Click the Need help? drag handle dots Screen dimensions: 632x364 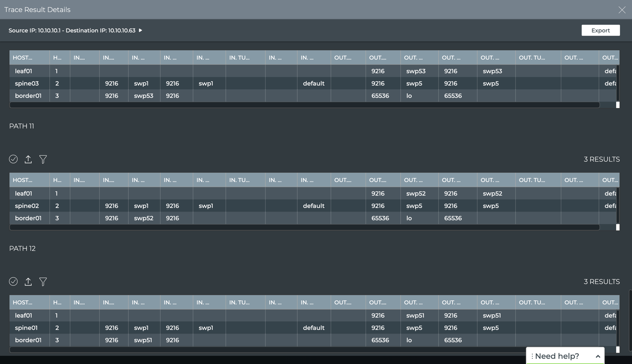[x=532, y=356]
